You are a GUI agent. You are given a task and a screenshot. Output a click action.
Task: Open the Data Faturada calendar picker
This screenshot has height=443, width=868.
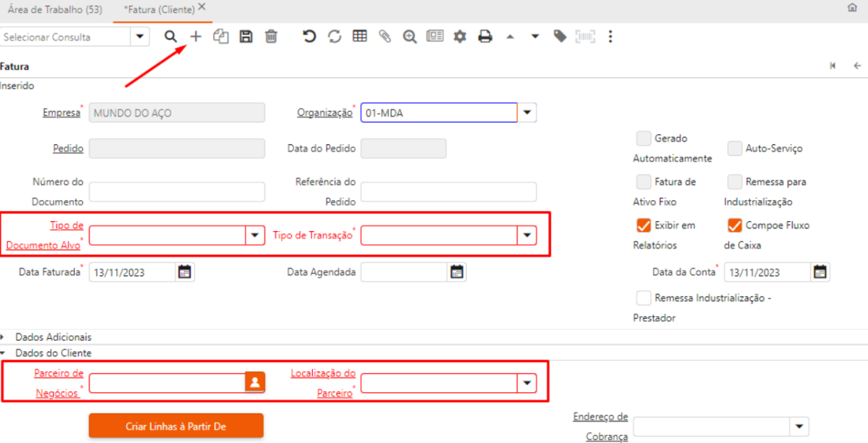(x=184, y=272)
